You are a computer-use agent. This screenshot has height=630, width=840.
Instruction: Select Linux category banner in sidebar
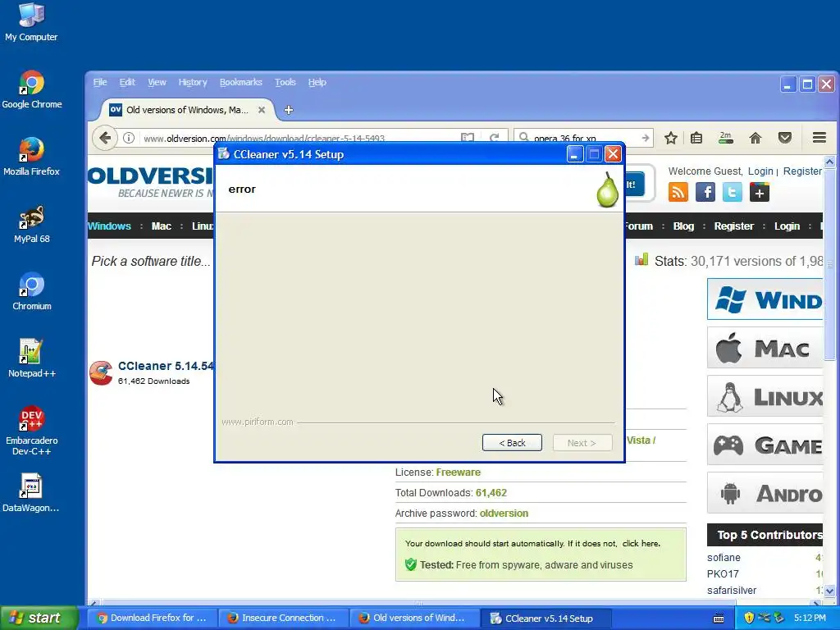coord(765,396)
